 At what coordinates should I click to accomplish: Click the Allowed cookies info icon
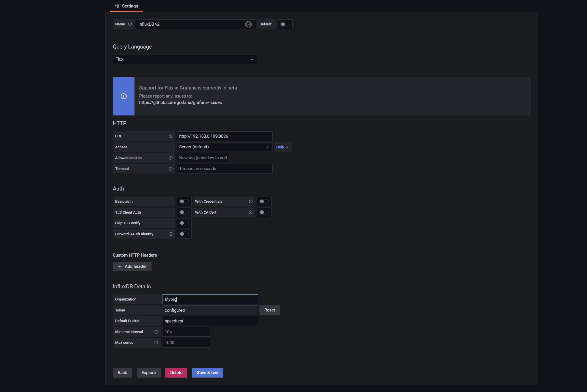click(x=171, y=158)
